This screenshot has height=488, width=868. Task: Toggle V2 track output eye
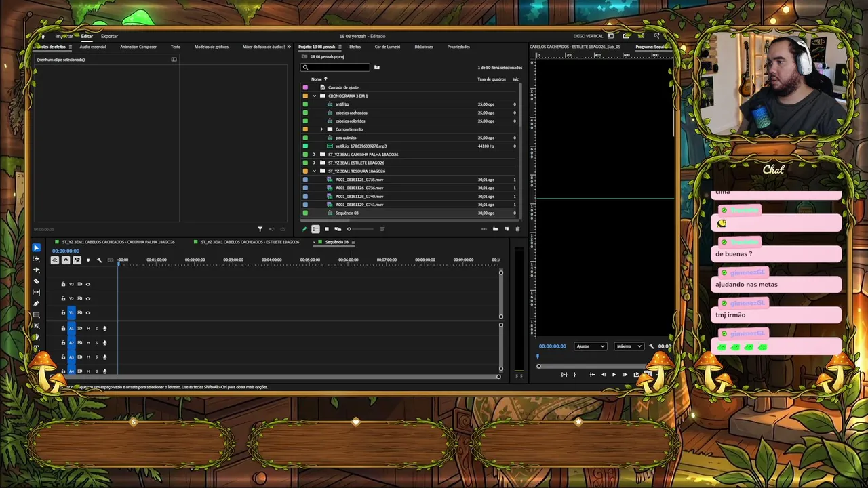tap(87, 298)
